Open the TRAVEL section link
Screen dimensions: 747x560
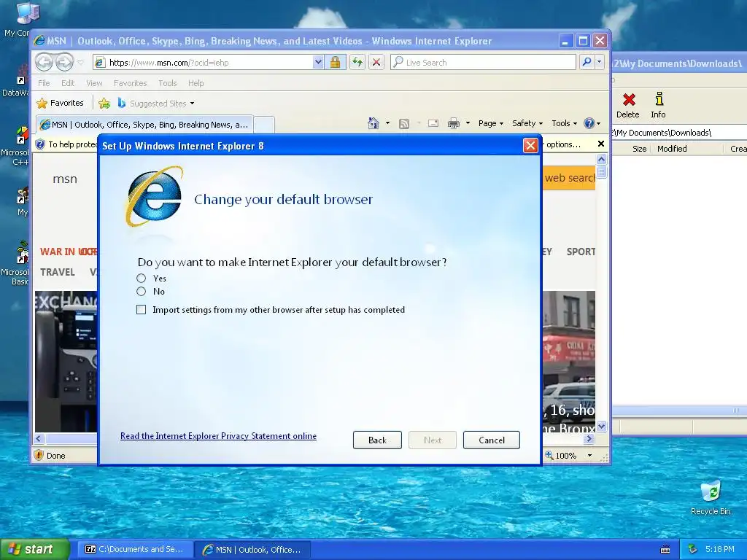(58, 272)
